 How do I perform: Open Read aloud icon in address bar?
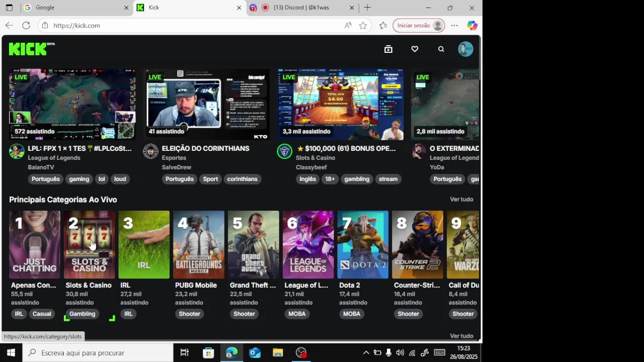click(x=348, y=25)
